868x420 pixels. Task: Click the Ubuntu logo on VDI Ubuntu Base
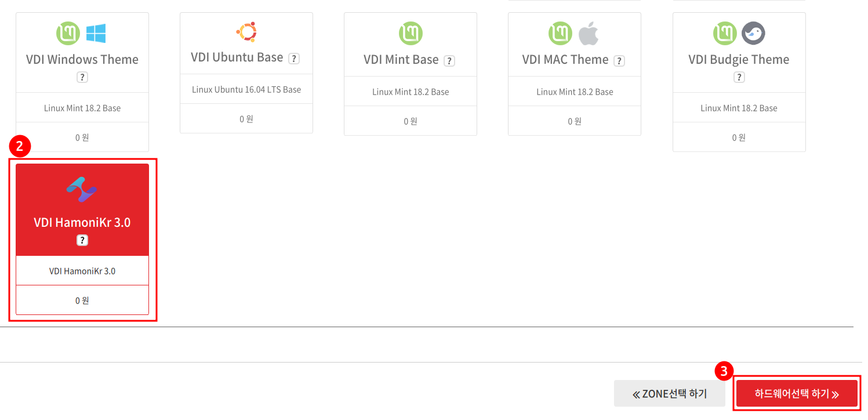click(x=246, y=32)
